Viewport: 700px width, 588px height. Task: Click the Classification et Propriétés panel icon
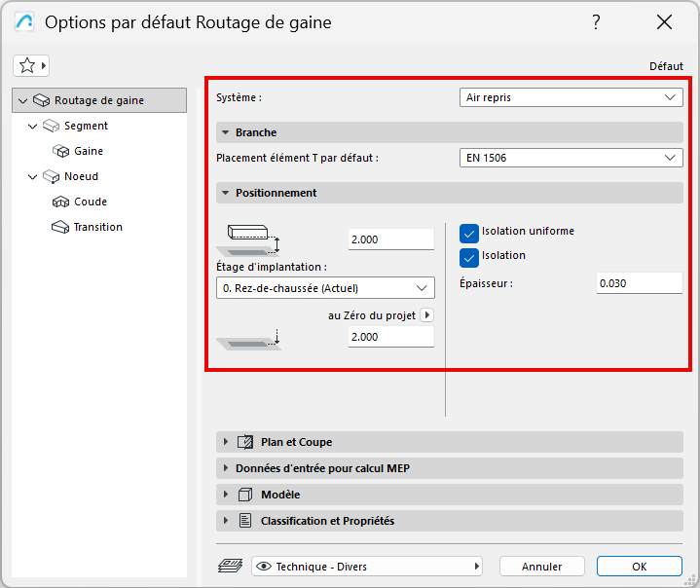[245, 521]
